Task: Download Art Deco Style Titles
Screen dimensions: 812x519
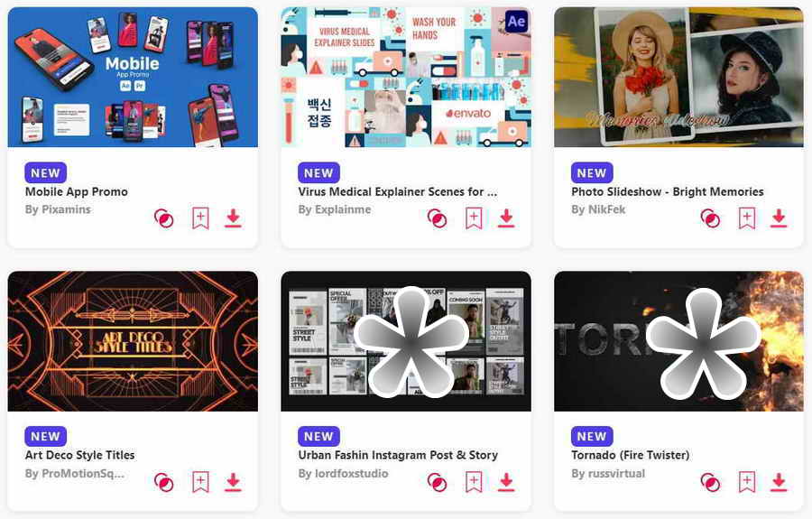Action: (233, 482)
